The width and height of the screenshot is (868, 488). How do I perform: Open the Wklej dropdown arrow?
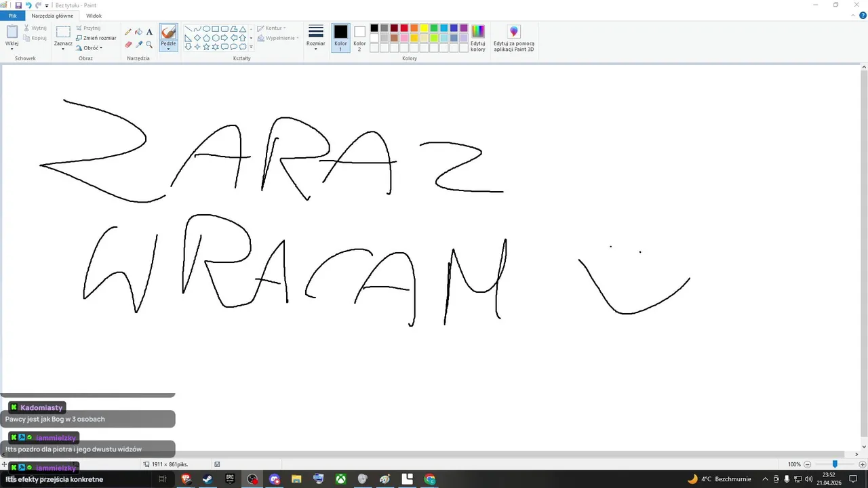click(x=12, y=48)
